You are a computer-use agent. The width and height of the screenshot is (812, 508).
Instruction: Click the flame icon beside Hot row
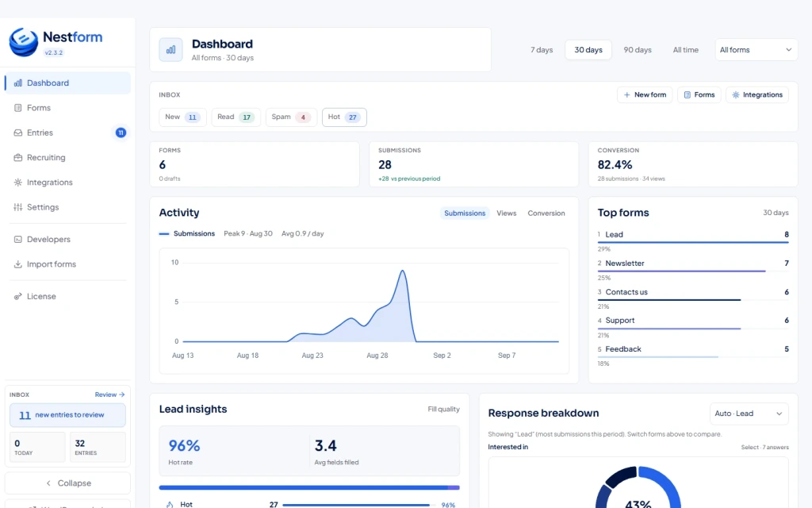pos(170,504)
